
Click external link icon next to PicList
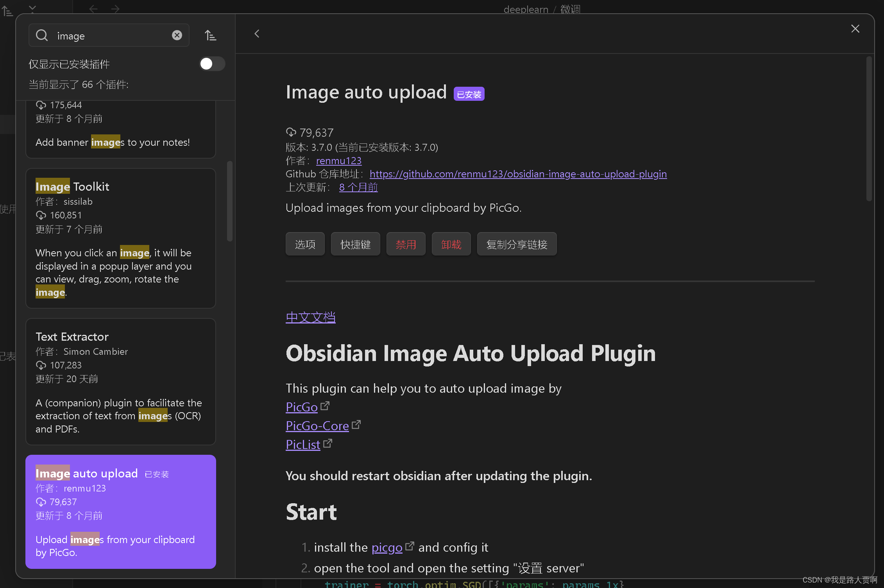(x=328, y=443)
